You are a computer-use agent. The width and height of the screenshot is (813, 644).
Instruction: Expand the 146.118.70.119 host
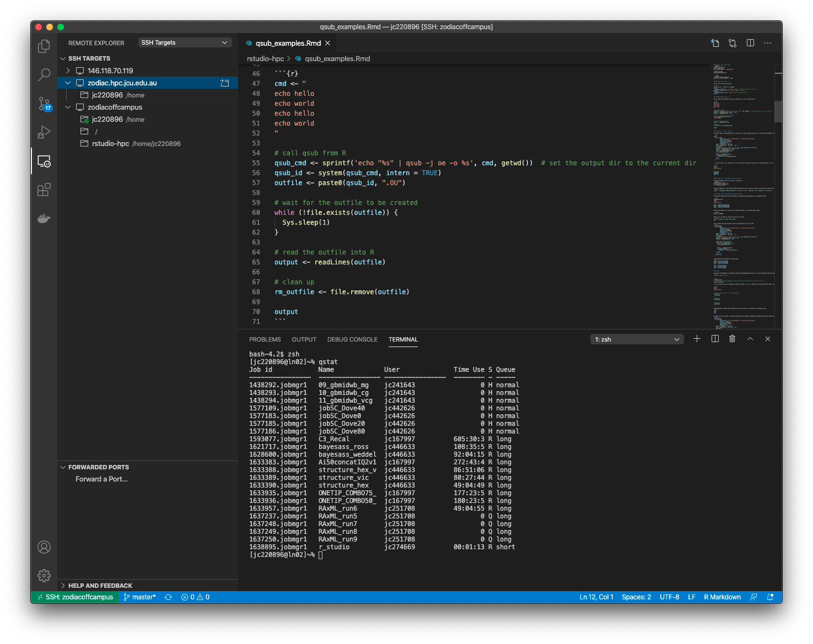(x=68, y=71)
